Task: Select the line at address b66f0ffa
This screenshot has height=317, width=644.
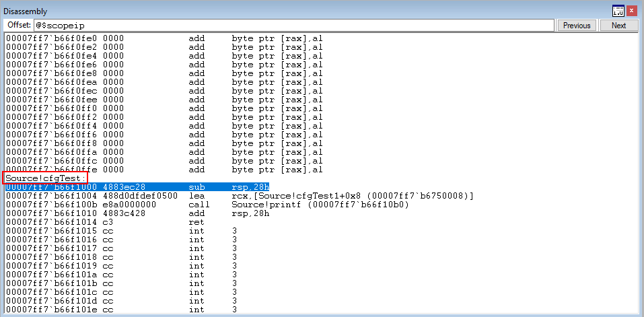Action: click(164, 152)
